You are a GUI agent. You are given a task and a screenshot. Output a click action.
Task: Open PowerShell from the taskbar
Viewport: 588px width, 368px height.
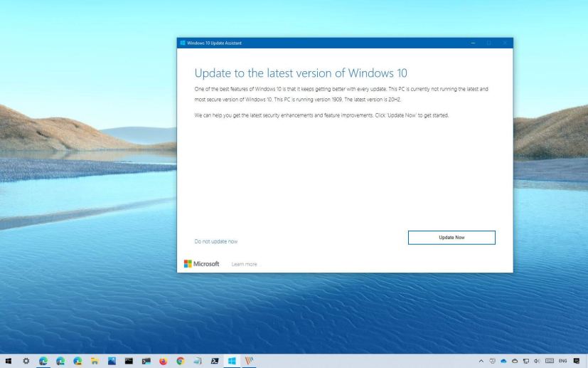[215, 361]
